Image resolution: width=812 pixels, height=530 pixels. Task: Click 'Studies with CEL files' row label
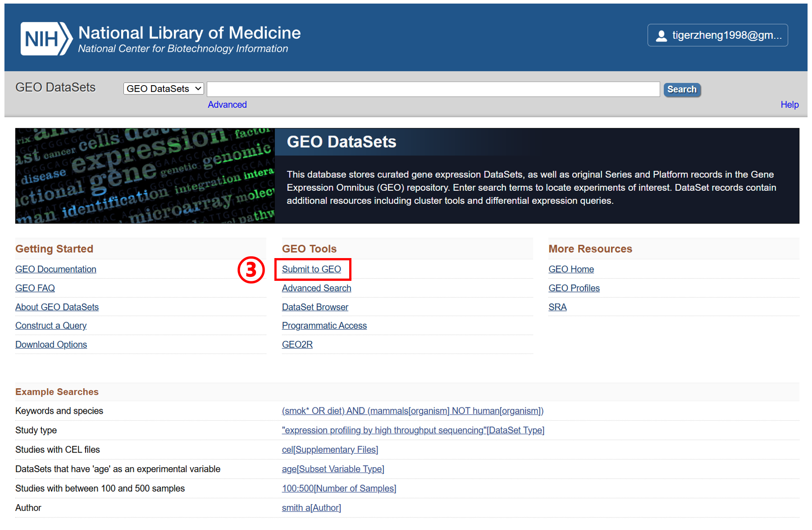(x=57, y=450)
